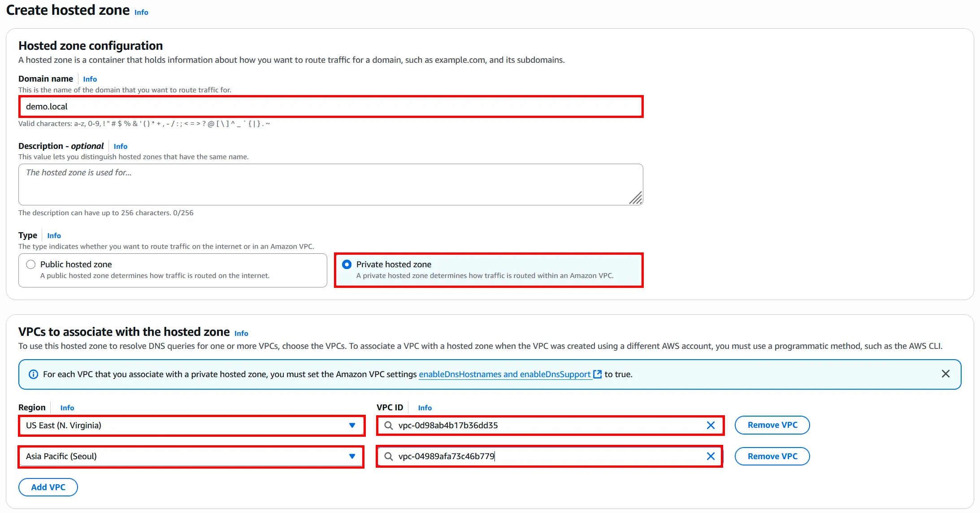Open Info link beside Create hosted zone title

141,13
